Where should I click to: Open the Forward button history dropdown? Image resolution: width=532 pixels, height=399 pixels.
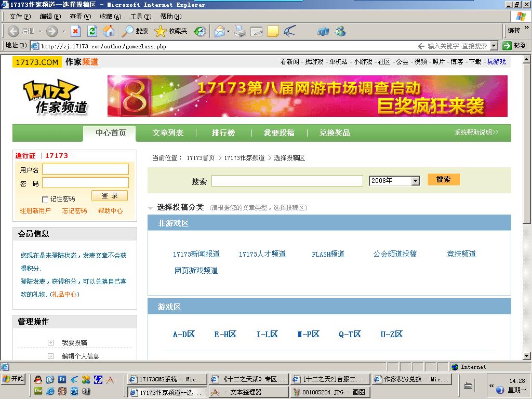click(63, 31)
